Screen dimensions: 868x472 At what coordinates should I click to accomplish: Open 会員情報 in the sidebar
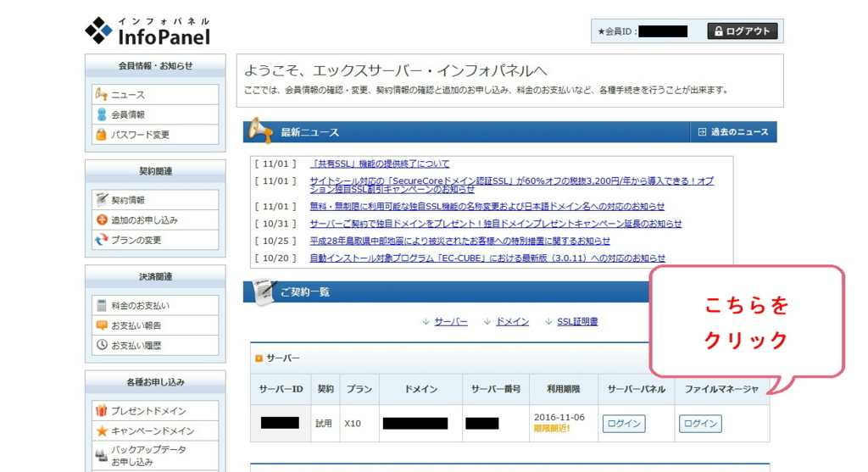156,114
